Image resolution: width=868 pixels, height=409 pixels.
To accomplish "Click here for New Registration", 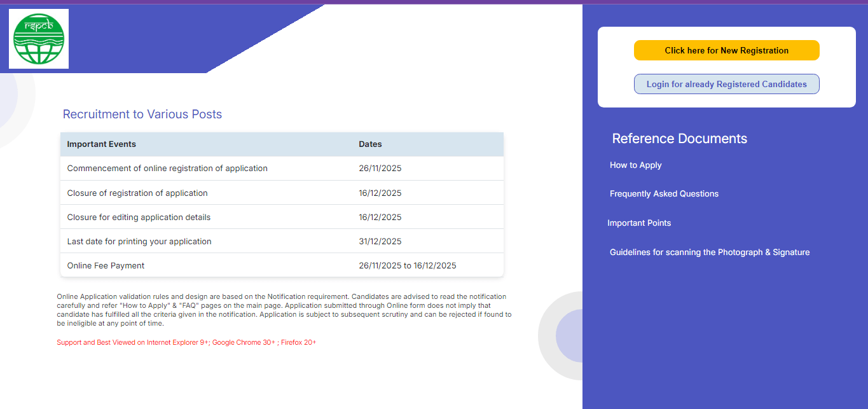I will [726, 50].
